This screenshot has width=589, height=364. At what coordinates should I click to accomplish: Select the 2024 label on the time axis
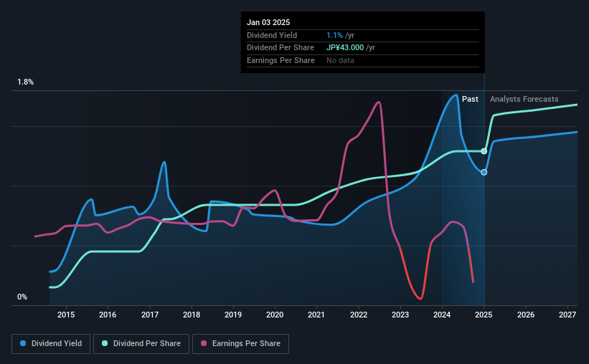[x=442, y=315]
